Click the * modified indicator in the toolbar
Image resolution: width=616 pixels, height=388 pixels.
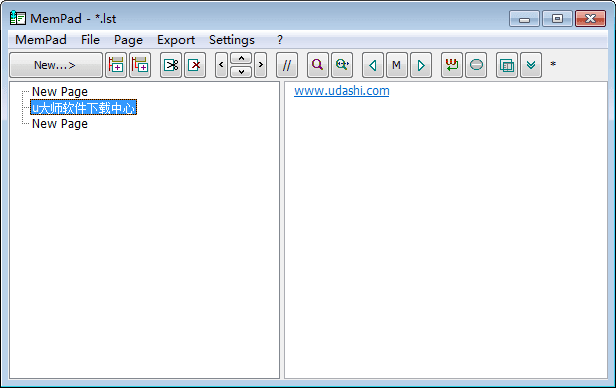[553, 64]
